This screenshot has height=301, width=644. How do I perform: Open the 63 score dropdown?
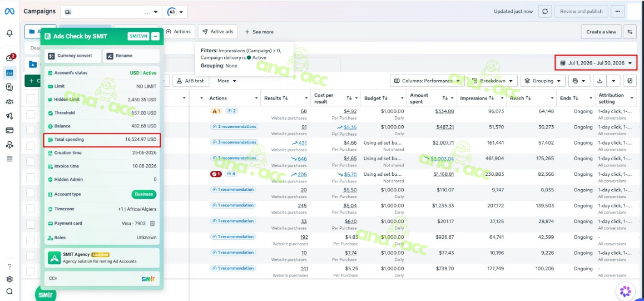[x=175, y=12]
